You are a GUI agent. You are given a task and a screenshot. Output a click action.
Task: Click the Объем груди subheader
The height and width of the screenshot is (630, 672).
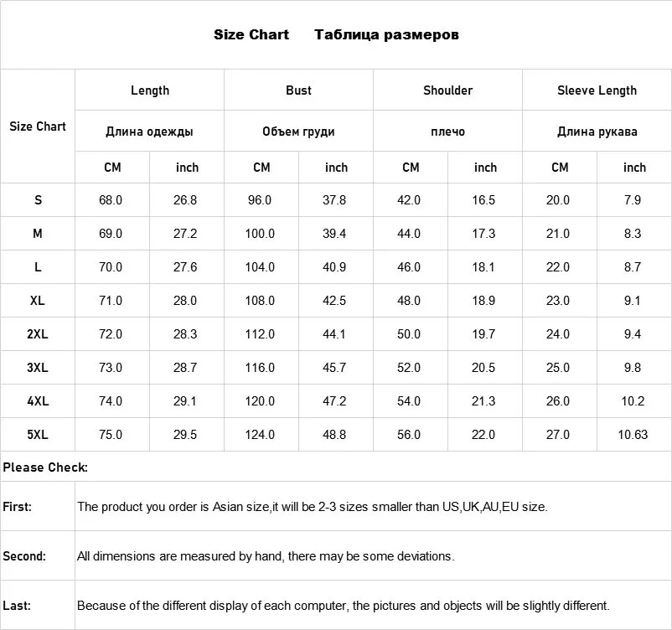(298, 132)
